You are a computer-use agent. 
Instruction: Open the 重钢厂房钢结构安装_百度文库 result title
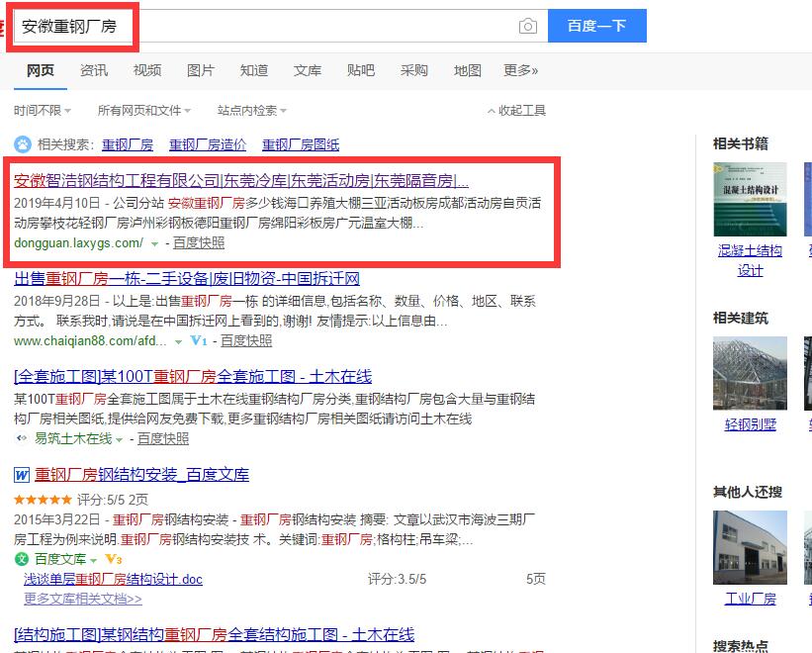(141, 475)
